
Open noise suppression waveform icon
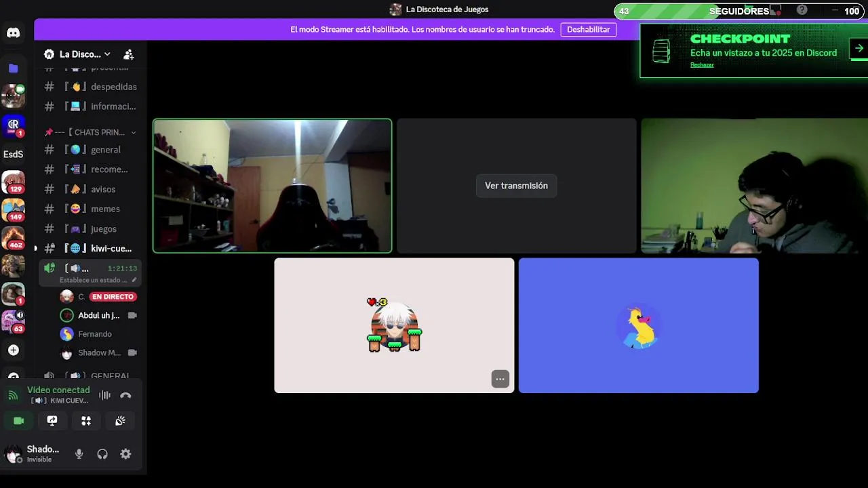pos(104,395)
